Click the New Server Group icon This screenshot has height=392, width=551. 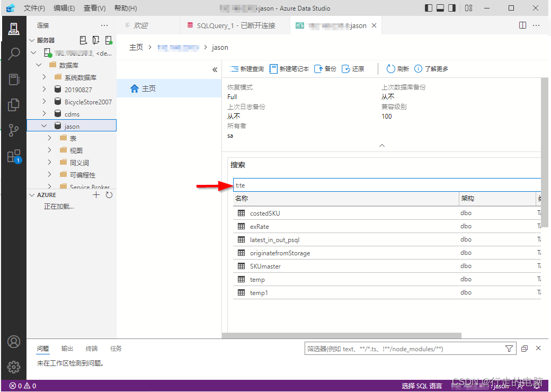coord(96,40)
